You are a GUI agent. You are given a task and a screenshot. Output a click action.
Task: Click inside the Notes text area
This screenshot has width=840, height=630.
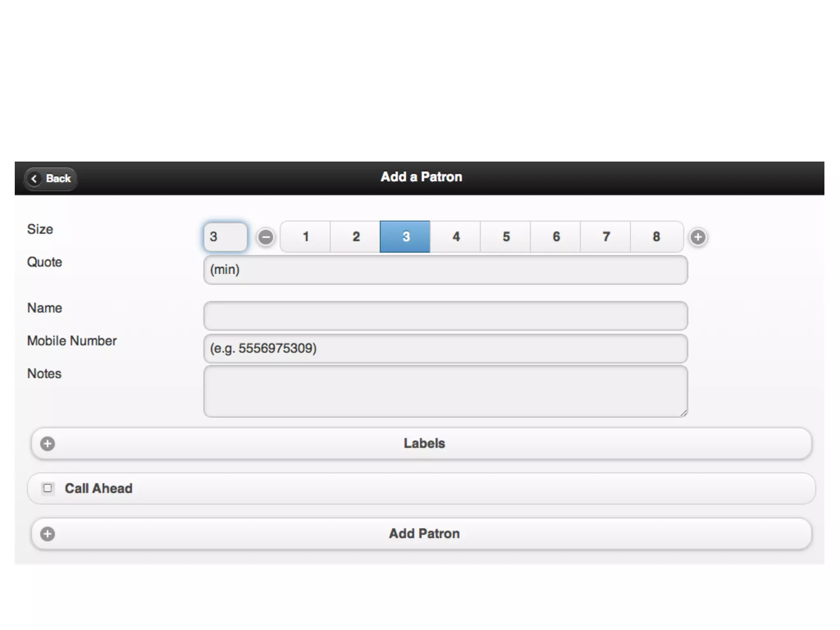tap(445, 391)
